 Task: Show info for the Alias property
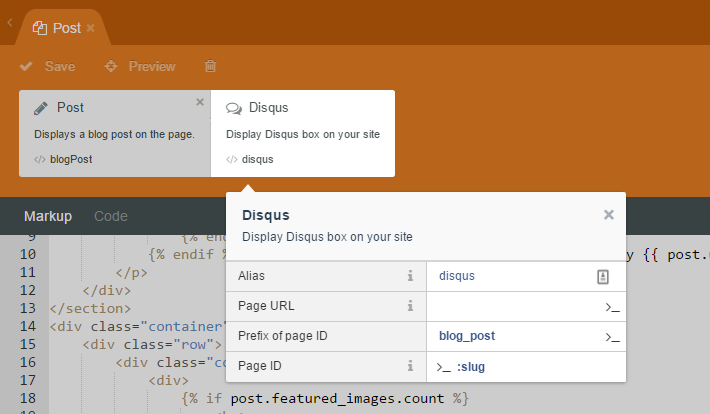pyautogui.click(x=410, y=276)
